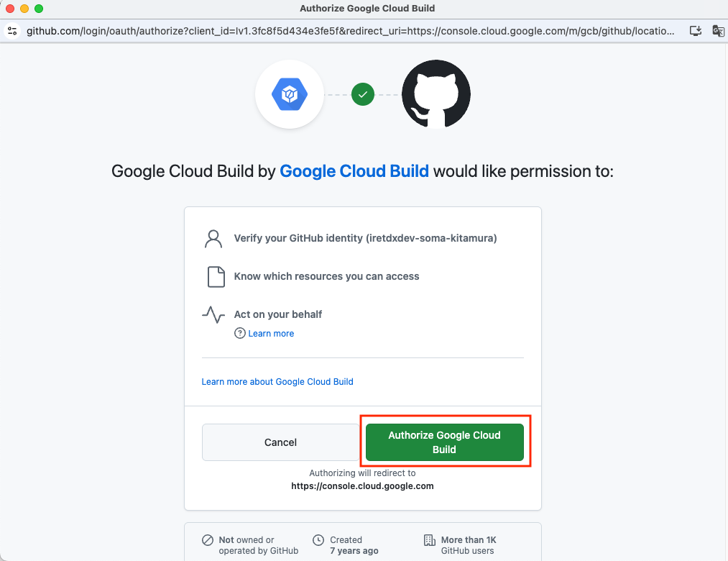728x561 pixels.
Task: Click the GitHub Octocat logo
Action: click(x=436, y=93)
